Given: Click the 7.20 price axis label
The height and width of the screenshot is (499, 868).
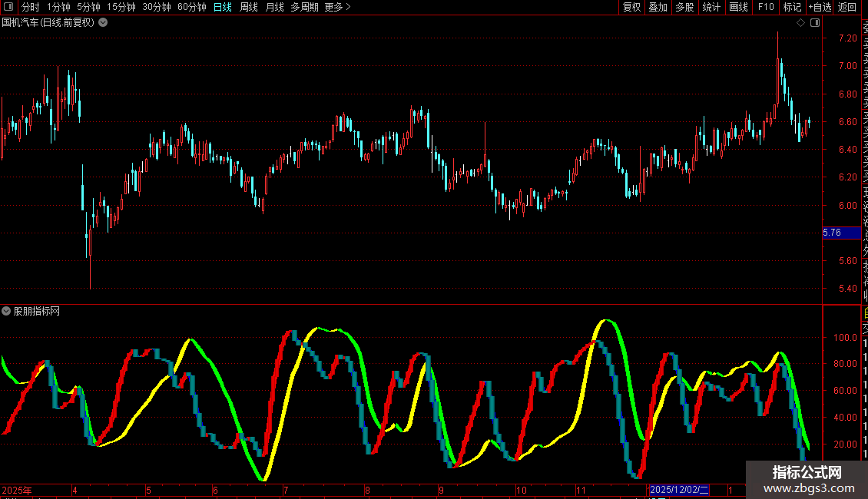Looking at the screenshot, I should [x=847, y=38].
